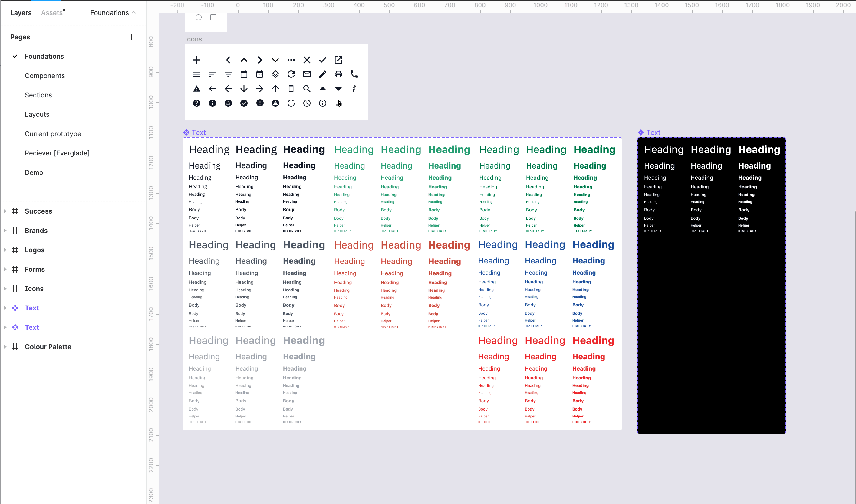Select the bell notification circle icon
The width and height of the screenshot is (856, 504).
coord(228,103)
